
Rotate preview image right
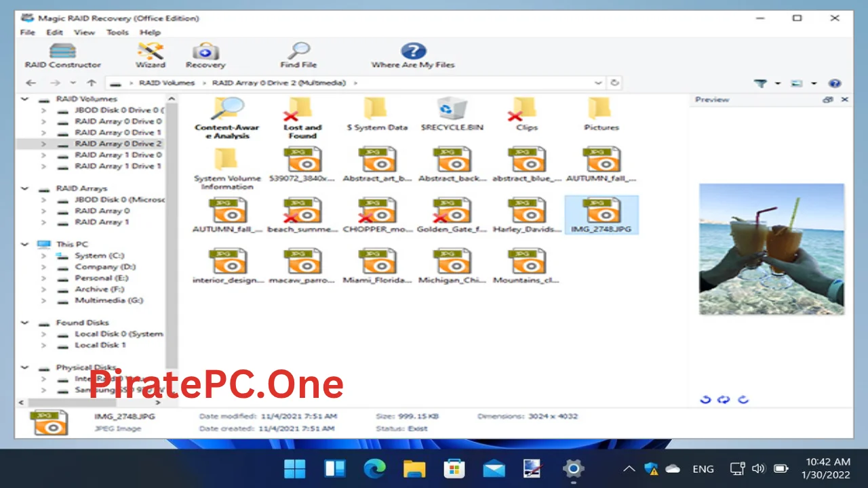point(743,399)
